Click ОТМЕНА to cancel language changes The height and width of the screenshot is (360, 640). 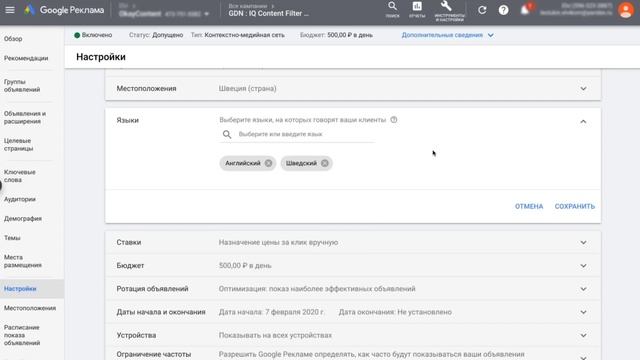pos(529,207)
